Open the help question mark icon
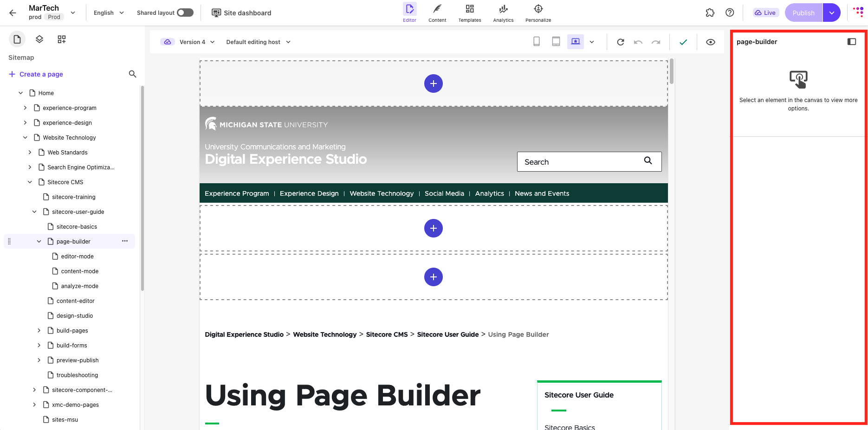This screenshot has height=430, width=868. click(x=730, y=13)
